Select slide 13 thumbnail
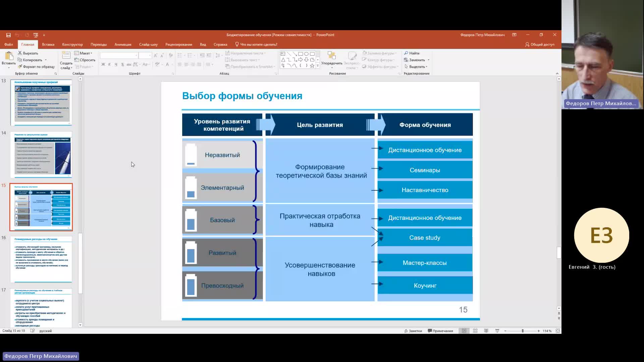The image size is (644, 362). click(x=41, y=102)
